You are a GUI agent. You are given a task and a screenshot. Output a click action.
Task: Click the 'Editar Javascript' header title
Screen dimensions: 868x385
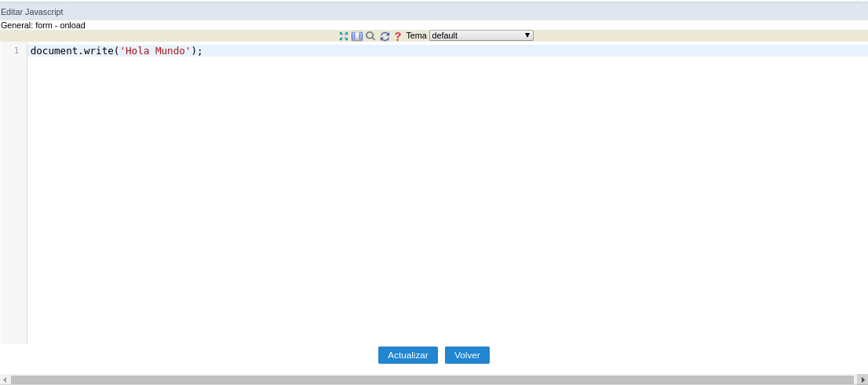[32, 12]
